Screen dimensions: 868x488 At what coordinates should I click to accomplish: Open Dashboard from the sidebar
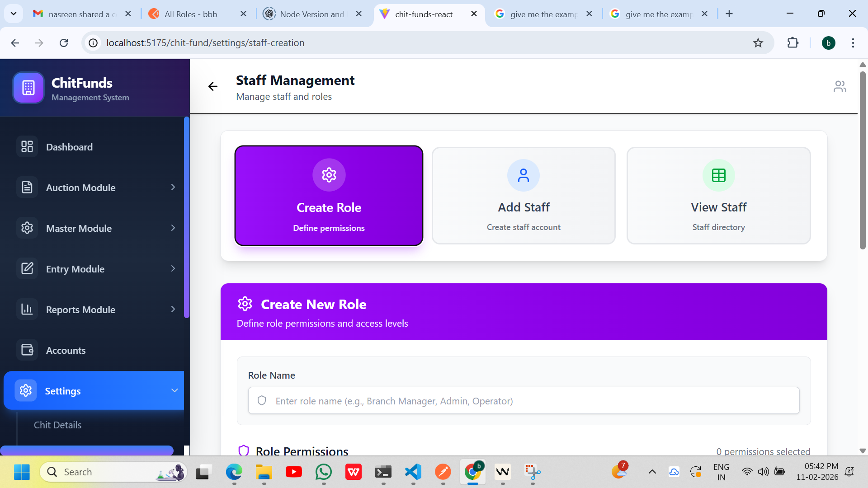69,147
